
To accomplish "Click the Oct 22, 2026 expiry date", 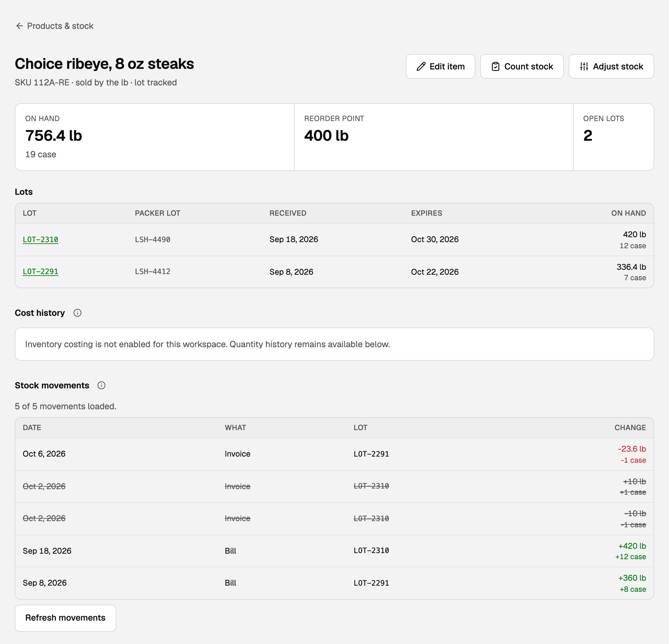I will click(x=434, y=272).
